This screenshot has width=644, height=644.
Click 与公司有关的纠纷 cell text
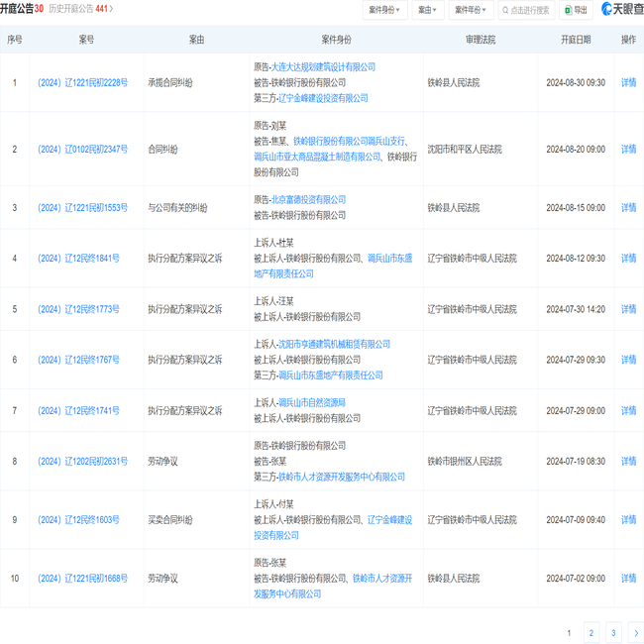click(x=177, y=208)
